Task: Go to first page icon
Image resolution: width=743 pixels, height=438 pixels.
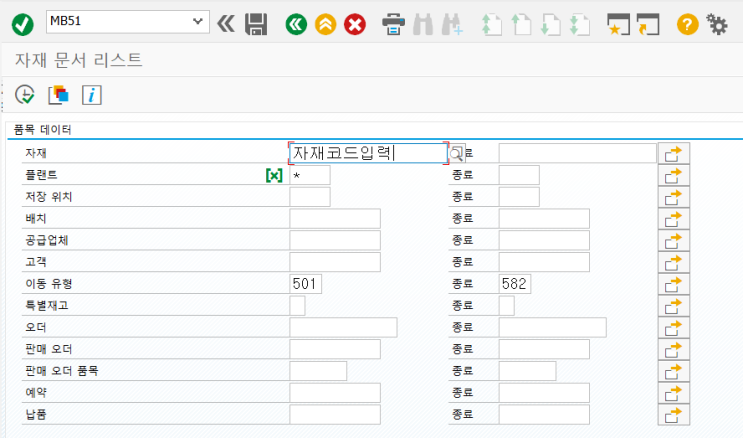Action: 491,24
